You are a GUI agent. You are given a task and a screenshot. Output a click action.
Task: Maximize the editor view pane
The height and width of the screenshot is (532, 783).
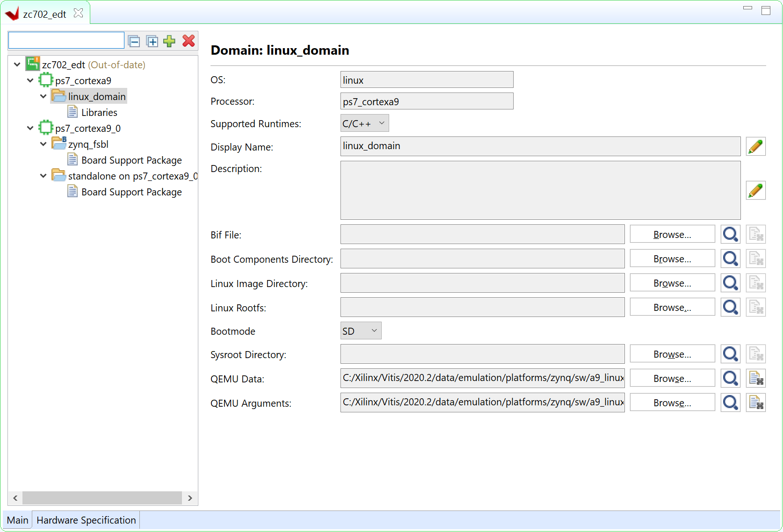tap(766, 10)
